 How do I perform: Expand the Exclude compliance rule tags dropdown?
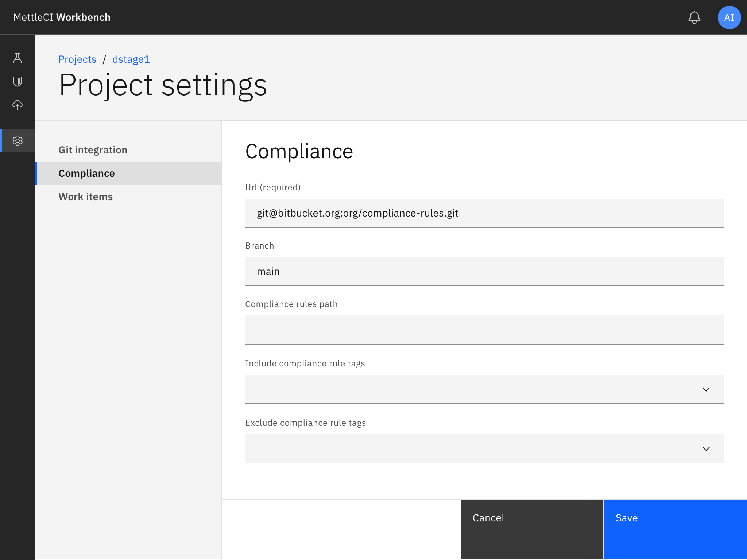(x=706, y=449)
